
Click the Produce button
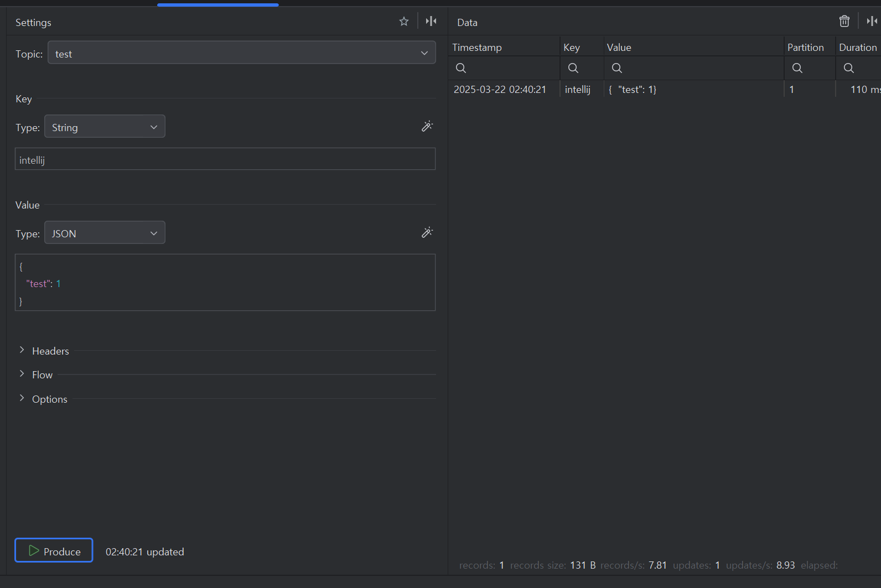(x=54, y=550)
